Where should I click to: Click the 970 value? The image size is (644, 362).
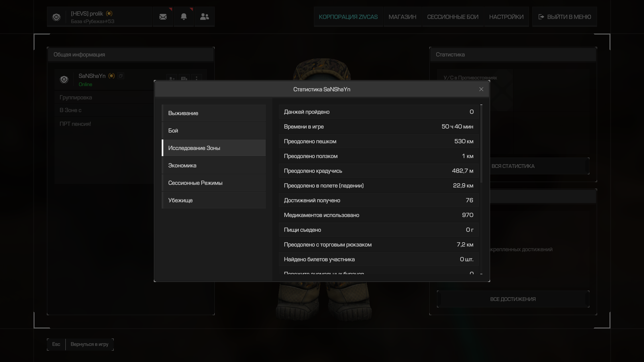tap(468, 215)
